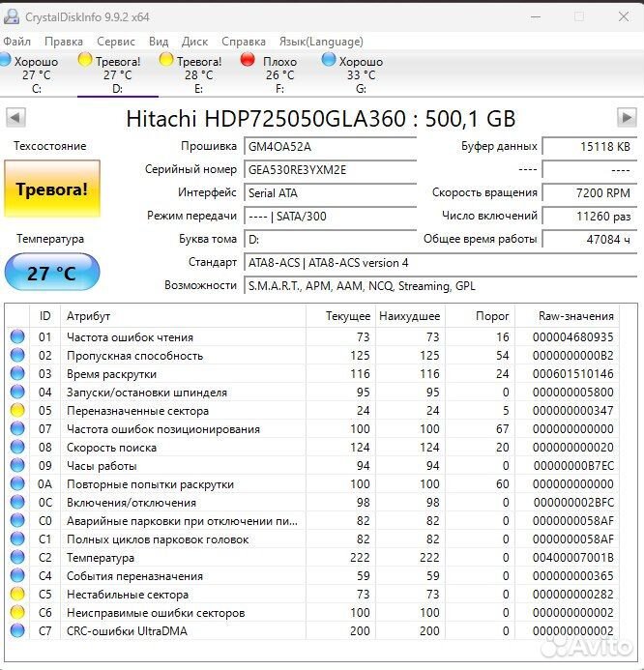Select row Частота ошибок чтения

click(312, 336)
